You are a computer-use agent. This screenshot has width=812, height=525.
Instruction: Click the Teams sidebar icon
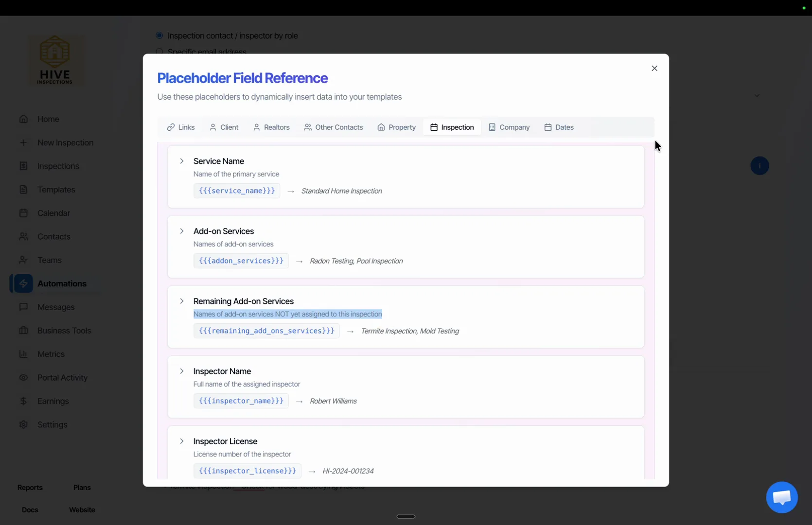(x=23, y=260)
